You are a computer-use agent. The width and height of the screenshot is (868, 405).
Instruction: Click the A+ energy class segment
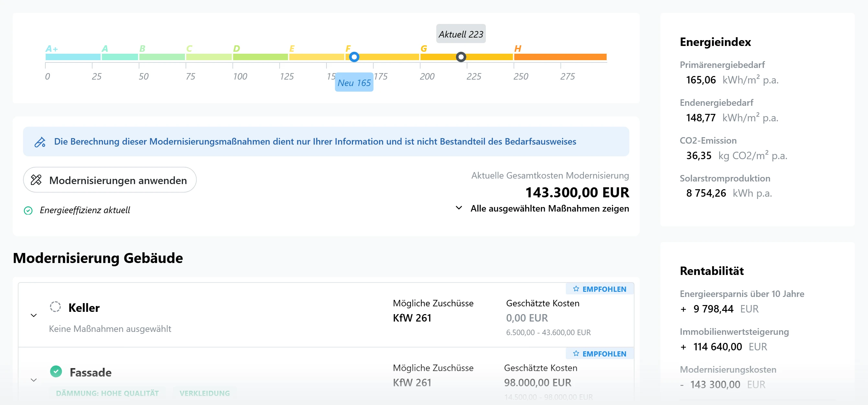click(x=73, y=57)
